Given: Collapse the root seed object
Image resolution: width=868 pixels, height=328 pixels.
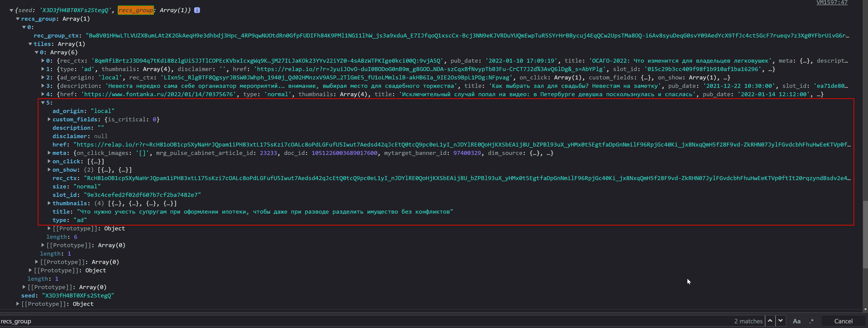Looking at the screenshot, I should (x=11, y=10).
